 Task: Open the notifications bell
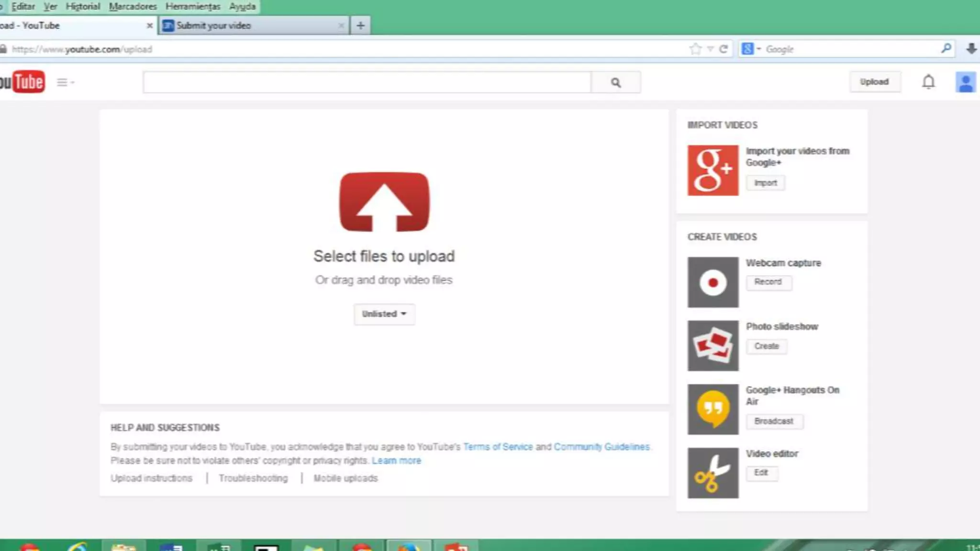tap(928, 82)
